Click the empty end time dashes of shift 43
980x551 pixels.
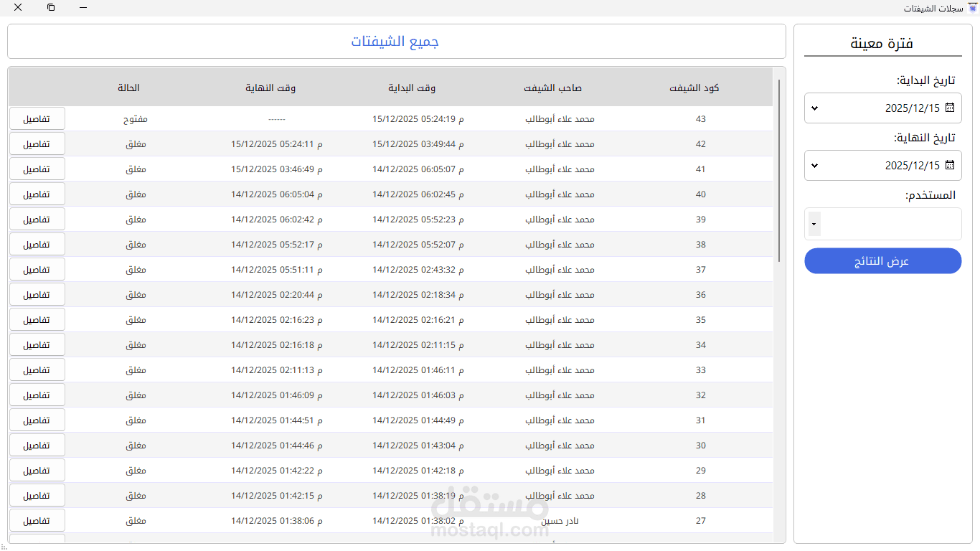pyautogui.click(x=277, y=119)
